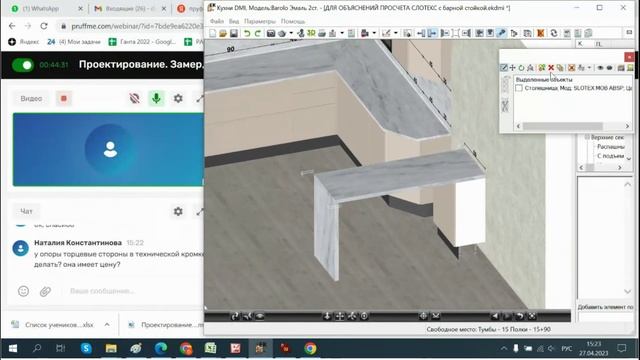
Task: Open chat settings with the gear icon
Action: pos(178,211)
